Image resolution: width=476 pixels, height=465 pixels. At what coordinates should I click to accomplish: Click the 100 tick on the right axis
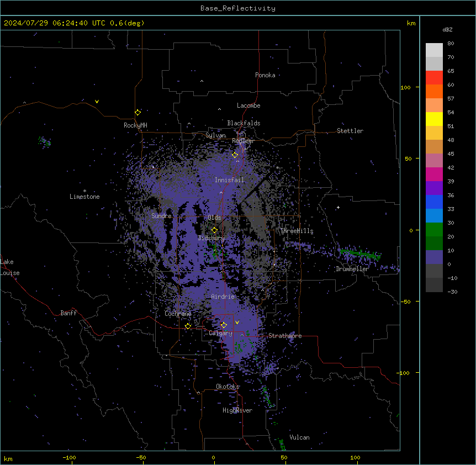coord(405,87)
